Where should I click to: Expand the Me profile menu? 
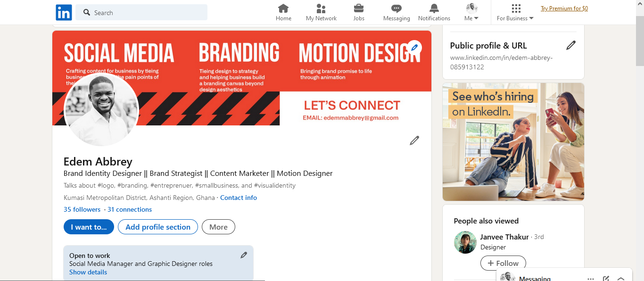(471, 13)
